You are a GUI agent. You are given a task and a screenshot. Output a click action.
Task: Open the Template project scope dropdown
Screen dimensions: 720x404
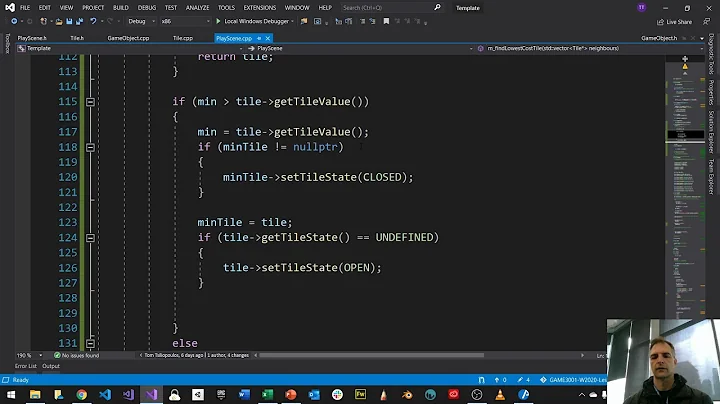(x=130, y=48)
